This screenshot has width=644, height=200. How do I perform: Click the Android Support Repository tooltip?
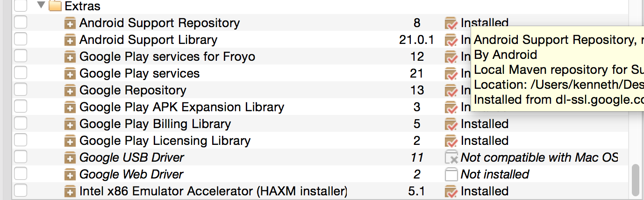[557, 70]
